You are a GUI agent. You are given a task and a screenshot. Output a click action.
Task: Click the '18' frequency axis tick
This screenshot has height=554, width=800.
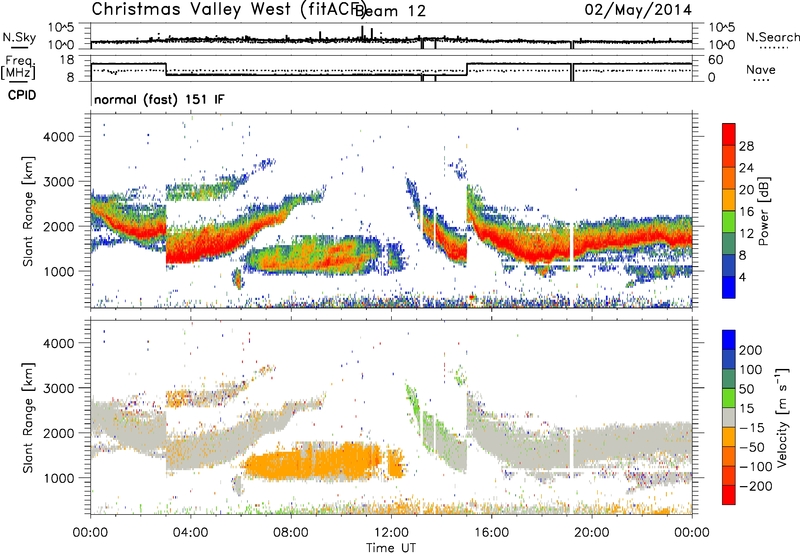pyautogui.click(x=67, y=60)
